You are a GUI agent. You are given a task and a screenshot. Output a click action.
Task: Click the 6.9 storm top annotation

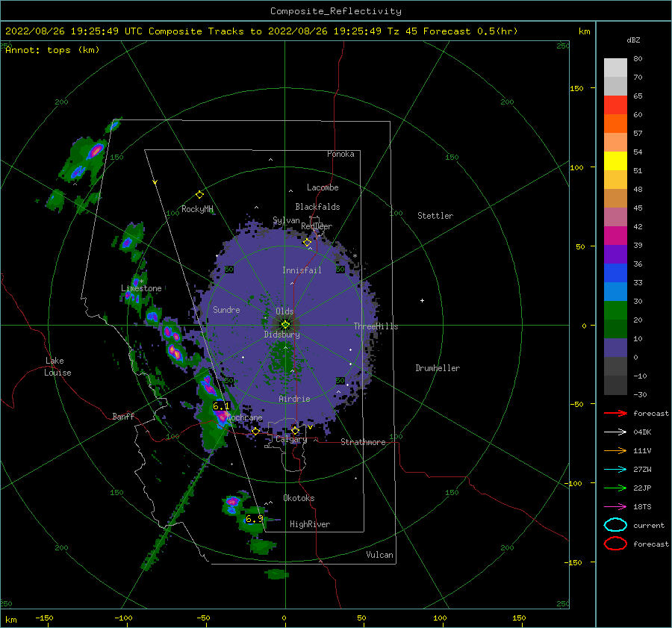[254, 519]
